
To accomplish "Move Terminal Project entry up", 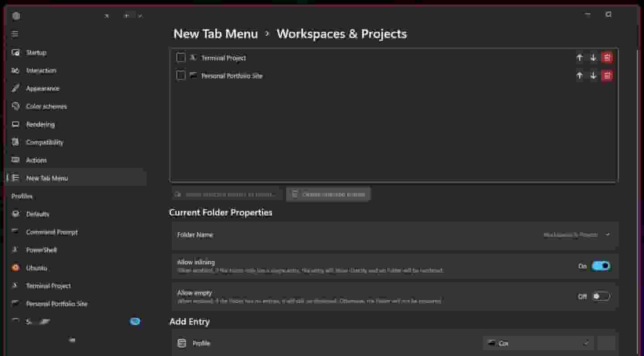I will click(x=579, y=58).
